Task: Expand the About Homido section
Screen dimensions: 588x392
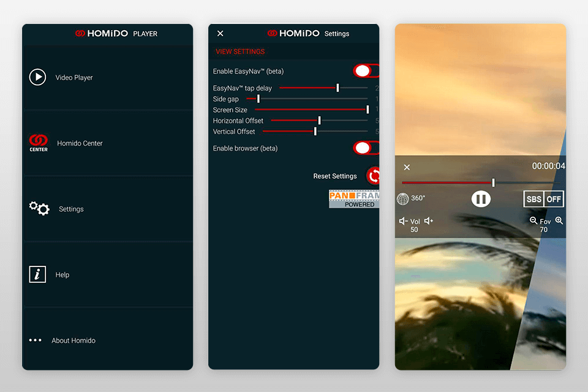Action: tap(36, 340)
